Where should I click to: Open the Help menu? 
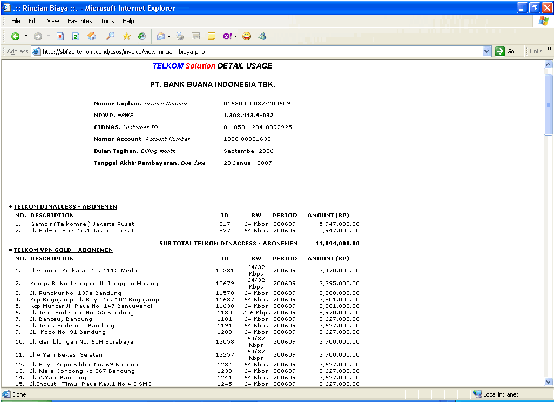point(128,21)
